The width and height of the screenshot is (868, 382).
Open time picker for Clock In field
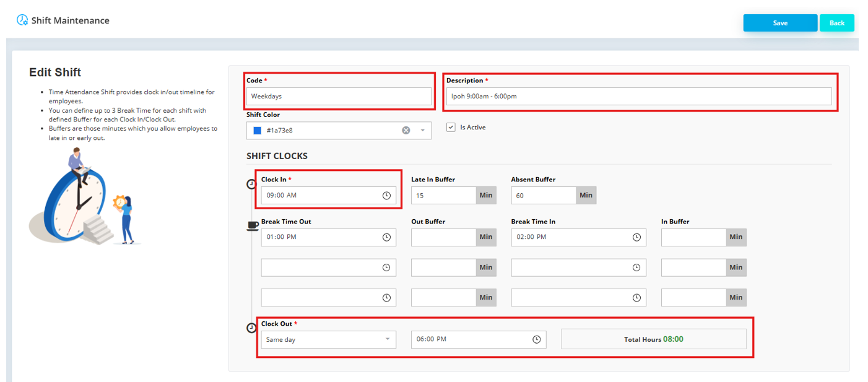coord(386,196)
